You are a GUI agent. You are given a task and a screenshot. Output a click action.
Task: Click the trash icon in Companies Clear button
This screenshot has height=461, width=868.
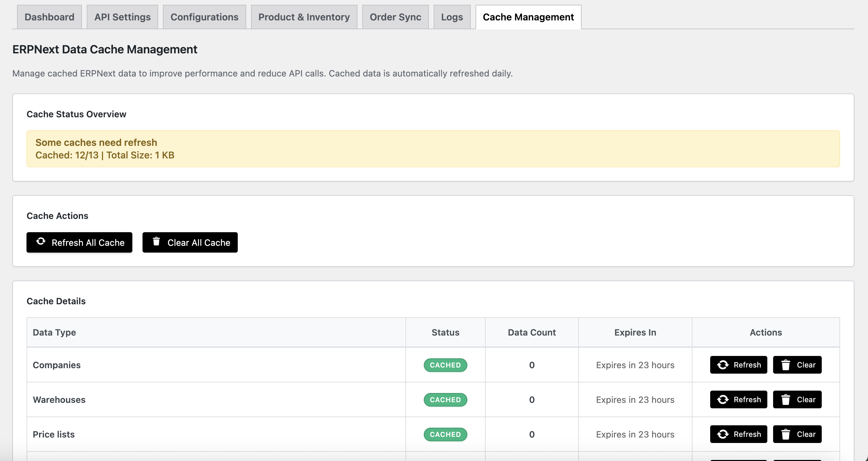tap(786, 365)
